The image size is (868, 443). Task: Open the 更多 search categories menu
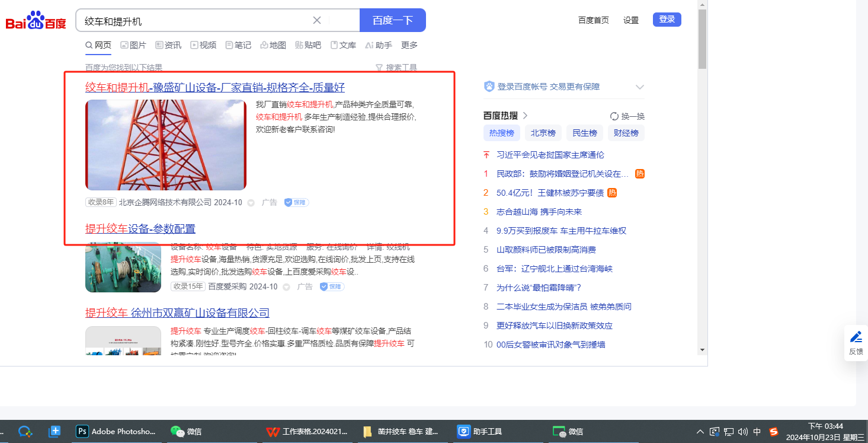pos(409,45)
